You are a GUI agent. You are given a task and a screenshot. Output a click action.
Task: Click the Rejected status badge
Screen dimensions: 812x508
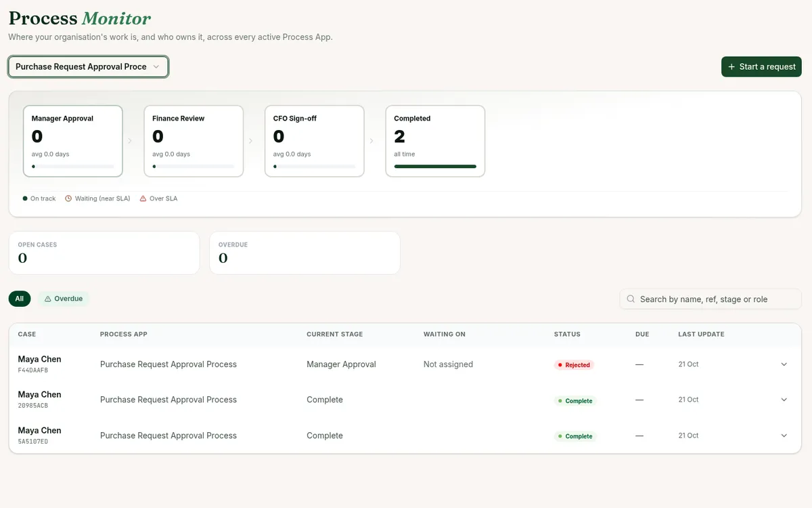tap(574, 364)
